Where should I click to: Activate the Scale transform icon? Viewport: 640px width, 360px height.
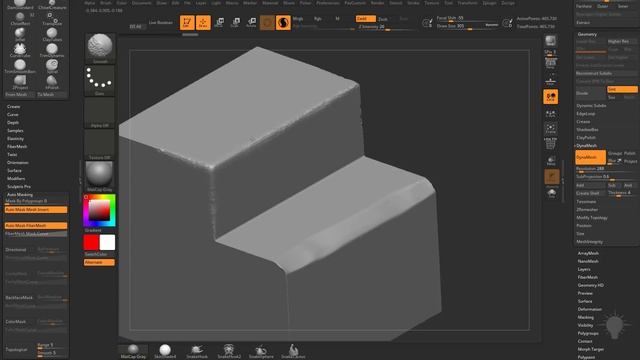[235, 22]
